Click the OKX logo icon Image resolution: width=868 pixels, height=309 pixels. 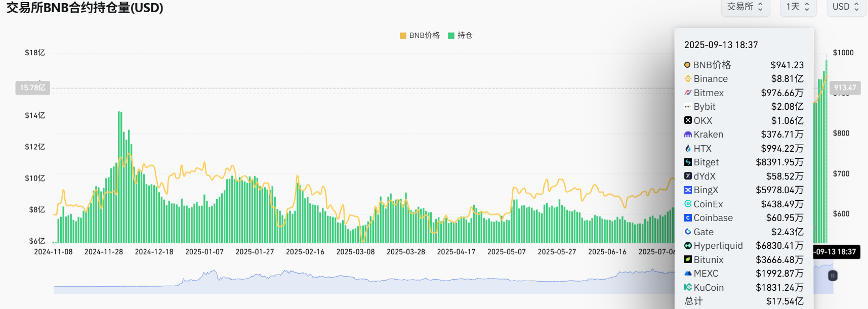point(688,120)
